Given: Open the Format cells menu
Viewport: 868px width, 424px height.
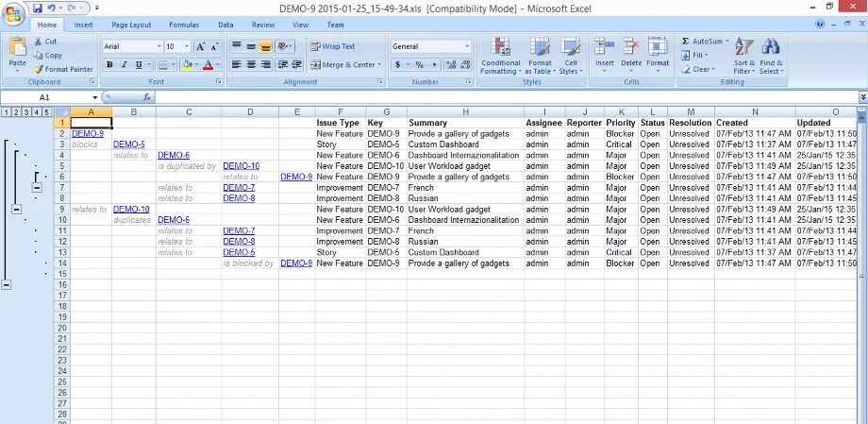Looking at the screenshot, I should (658, 56).
